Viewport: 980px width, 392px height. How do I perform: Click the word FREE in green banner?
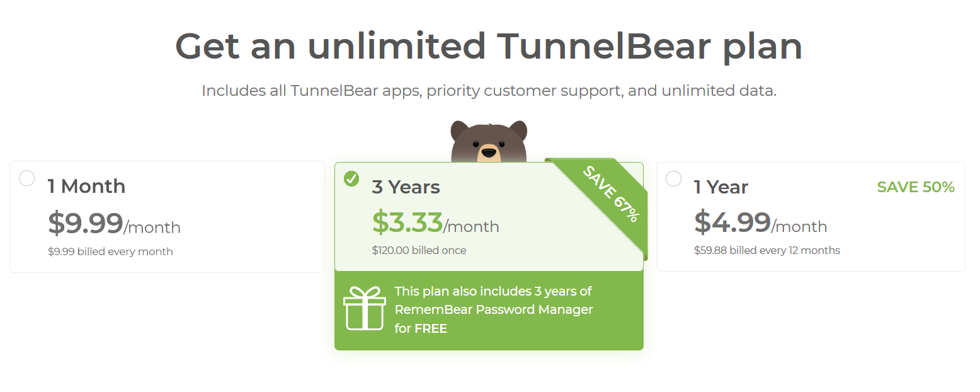pyautogui.click(x=431, y=328)
